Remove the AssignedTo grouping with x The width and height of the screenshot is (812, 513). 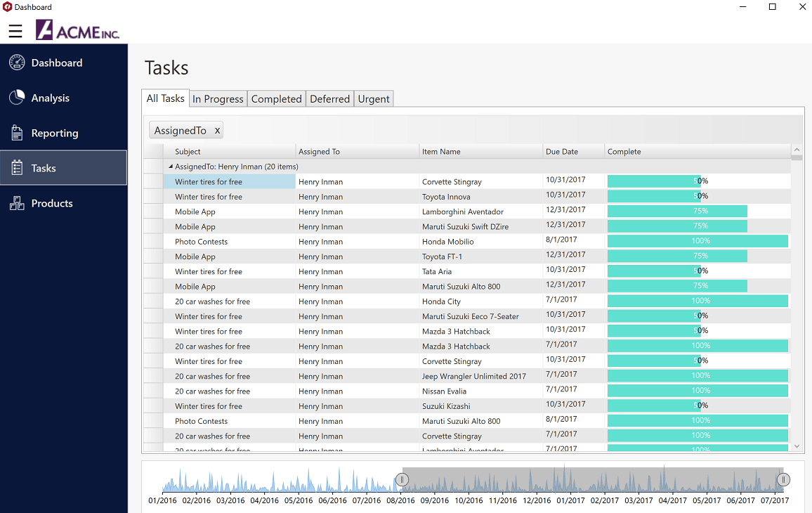click(x=218, y=131)
